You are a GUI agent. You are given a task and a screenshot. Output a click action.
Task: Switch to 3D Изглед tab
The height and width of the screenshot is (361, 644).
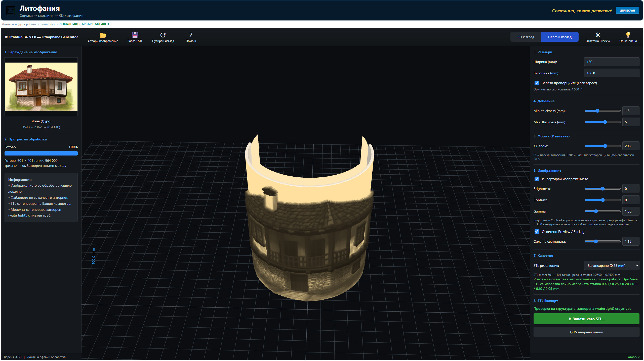(526, 37)
